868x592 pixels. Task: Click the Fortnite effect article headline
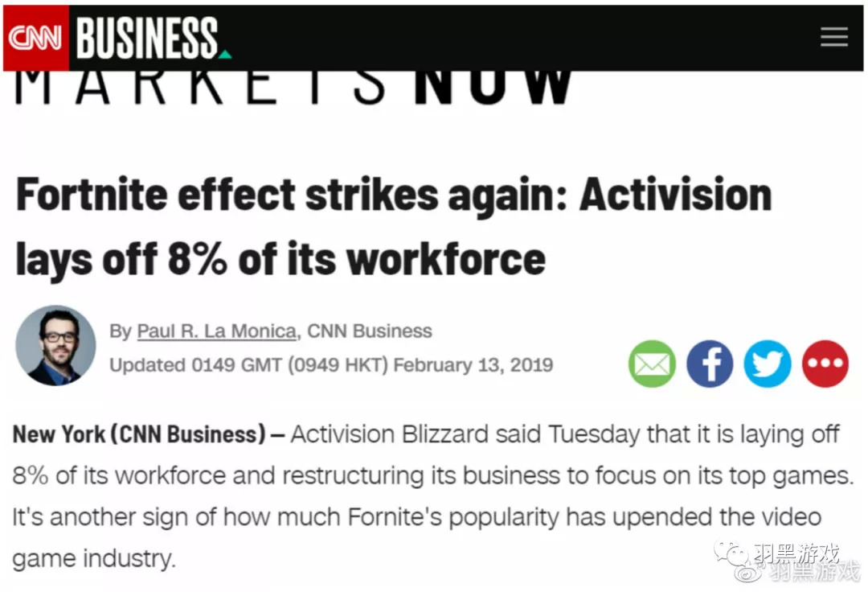(394, 227)
